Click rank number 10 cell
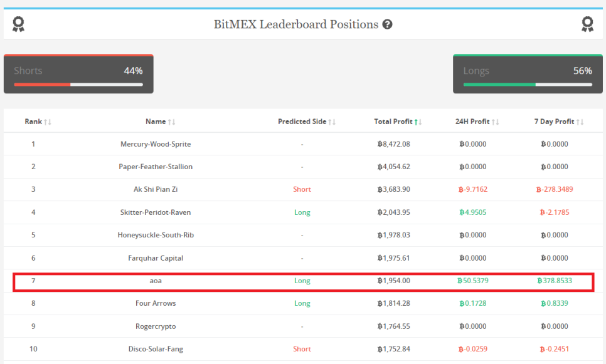 tap(33, 349)
